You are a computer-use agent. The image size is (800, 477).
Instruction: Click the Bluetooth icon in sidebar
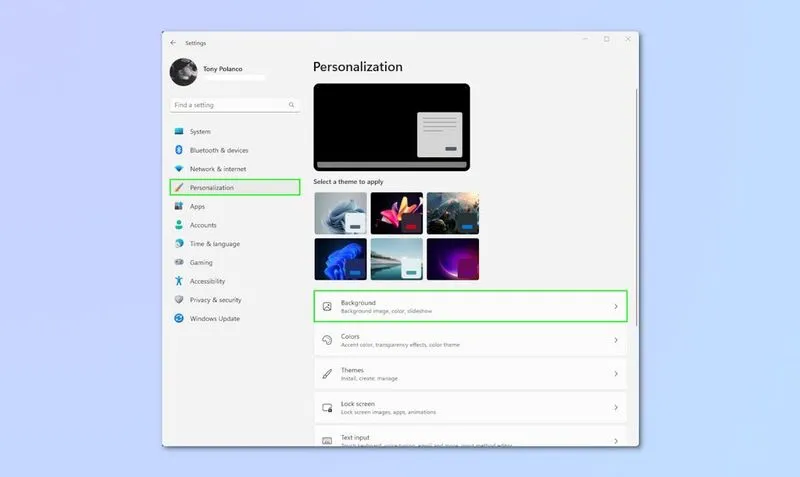(x=179, y=150)
